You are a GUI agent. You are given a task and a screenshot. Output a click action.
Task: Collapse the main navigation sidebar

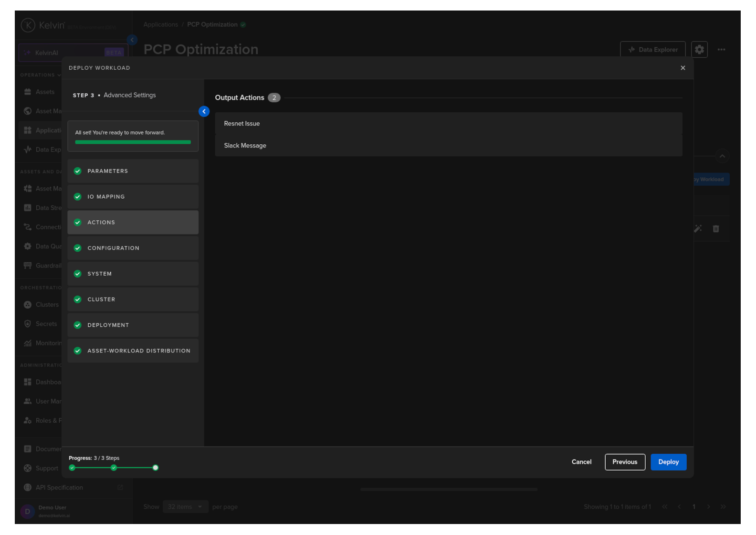tap(132, 40)
